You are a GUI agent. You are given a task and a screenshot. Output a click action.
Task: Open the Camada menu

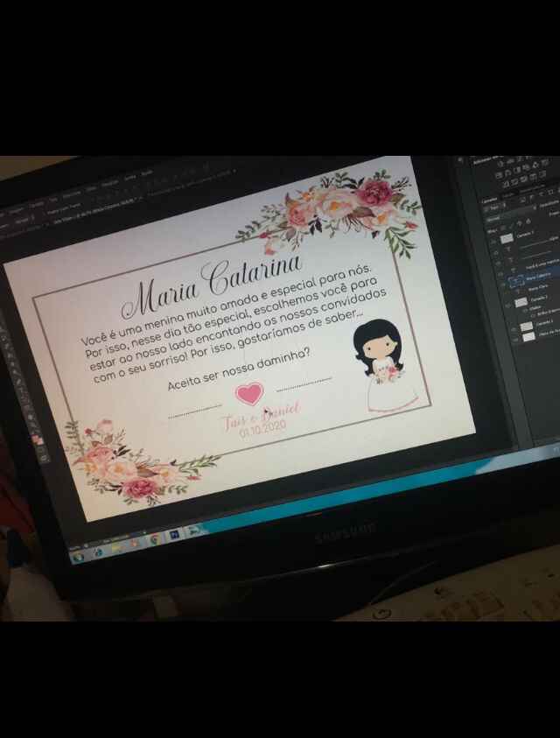35,204
